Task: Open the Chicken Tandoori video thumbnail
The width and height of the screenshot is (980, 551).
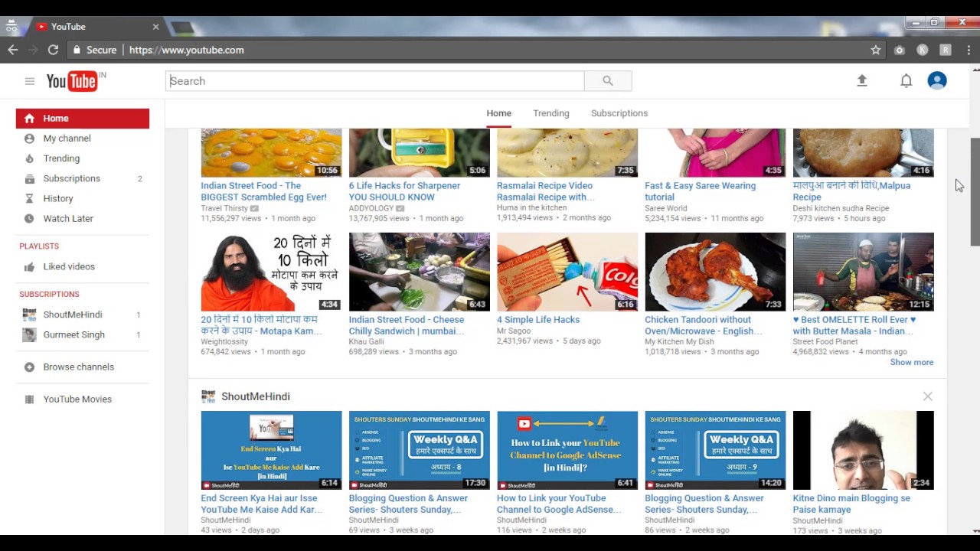Action: click(x=715, y=272)
